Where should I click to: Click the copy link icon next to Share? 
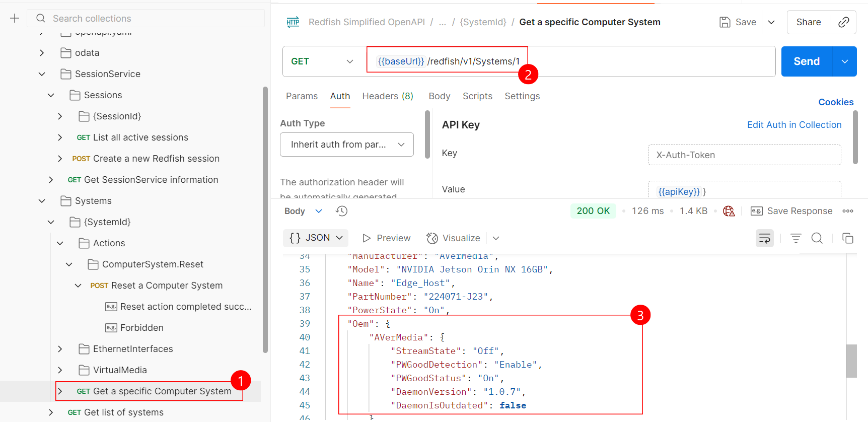843,22
